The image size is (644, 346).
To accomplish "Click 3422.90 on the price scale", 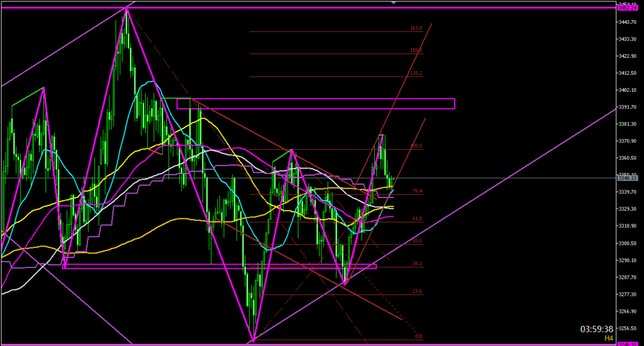I will (x=628, y=56).
